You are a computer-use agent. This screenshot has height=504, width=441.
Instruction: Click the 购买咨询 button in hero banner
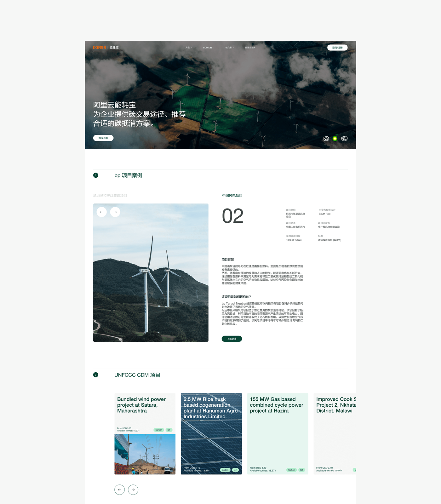tap(103, 138)
